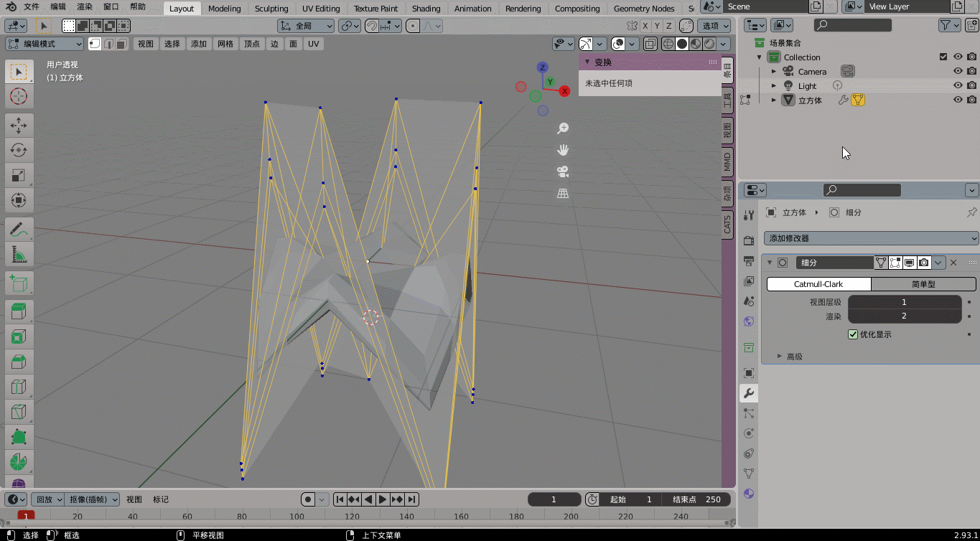
Task: Switch to the Modeling workspace tab
Action: tap(224, 9)
